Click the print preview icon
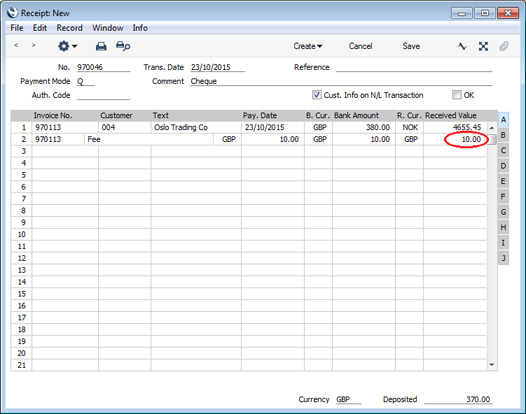 (123, 46)
